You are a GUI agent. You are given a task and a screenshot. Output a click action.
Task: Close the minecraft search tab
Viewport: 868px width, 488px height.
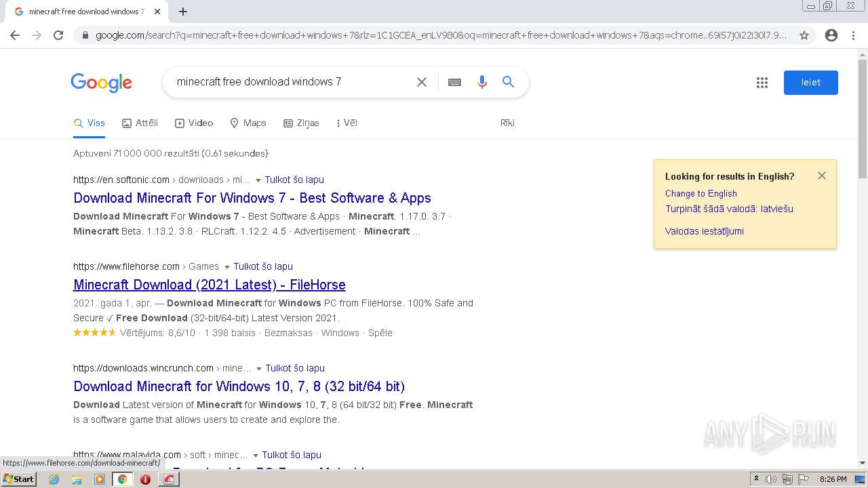157,12
